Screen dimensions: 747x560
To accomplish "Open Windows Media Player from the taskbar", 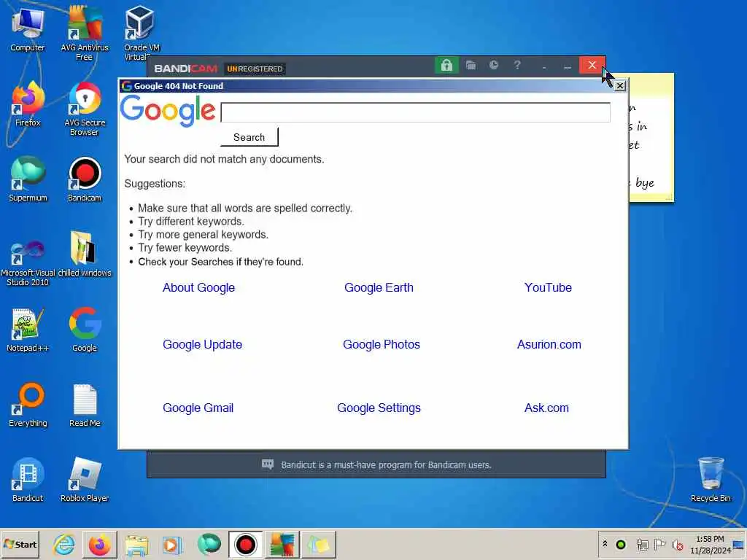I will [x=172, y=544].
